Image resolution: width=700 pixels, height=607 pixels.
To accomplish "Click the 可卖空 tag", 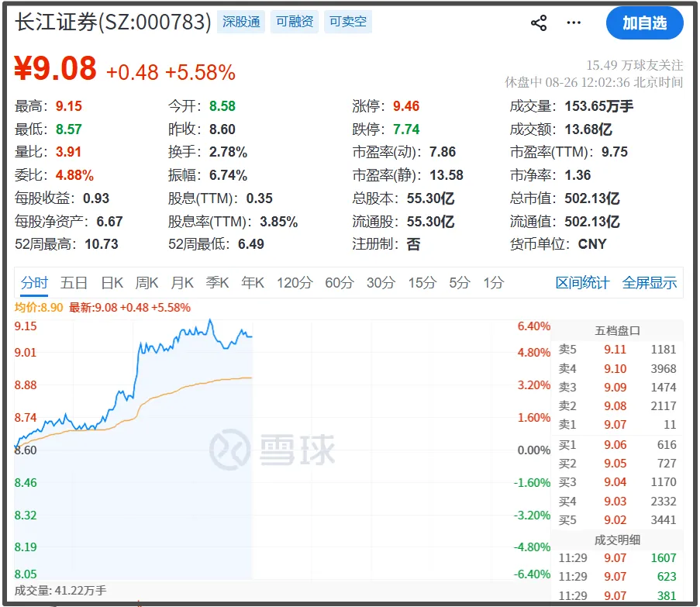I will coord(348,22).
